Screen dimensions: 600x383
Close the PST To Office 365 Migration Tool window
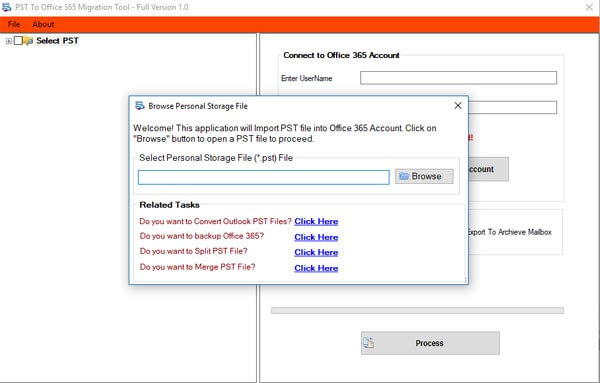click(x=589, y=7)
